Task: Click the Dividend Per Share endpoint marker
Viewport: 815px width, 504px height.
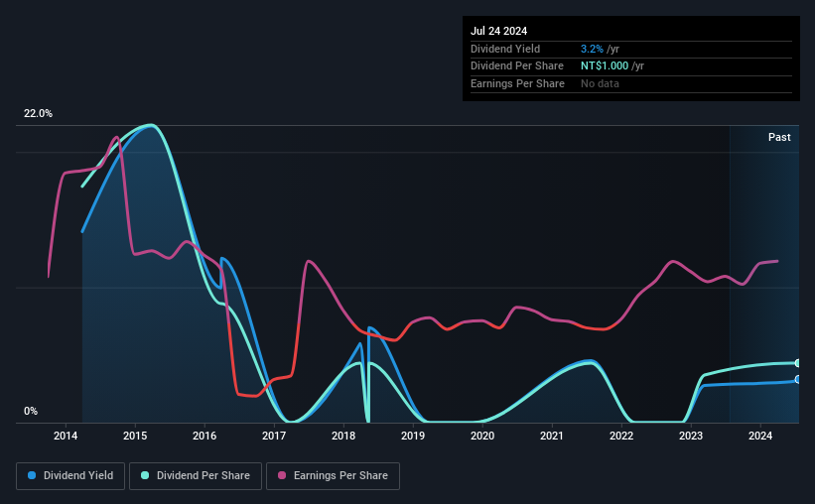Action: [798, 363]
